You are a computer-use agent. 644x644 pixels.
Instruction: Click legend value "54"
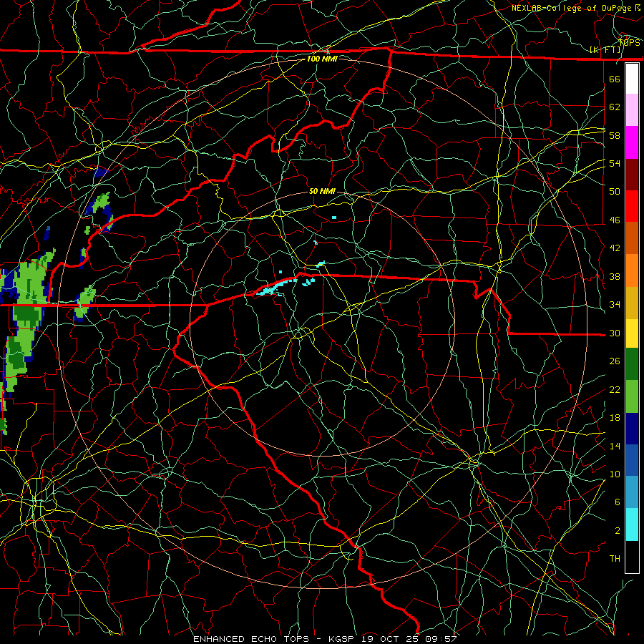[615, 163]
